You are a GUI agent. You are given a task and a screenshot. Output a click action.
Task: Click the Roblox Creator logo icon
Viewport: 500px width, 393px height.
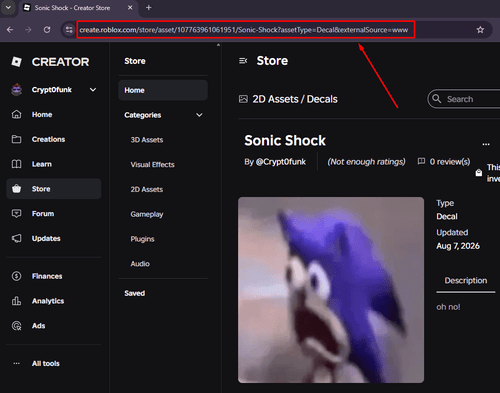coord(17,62)
